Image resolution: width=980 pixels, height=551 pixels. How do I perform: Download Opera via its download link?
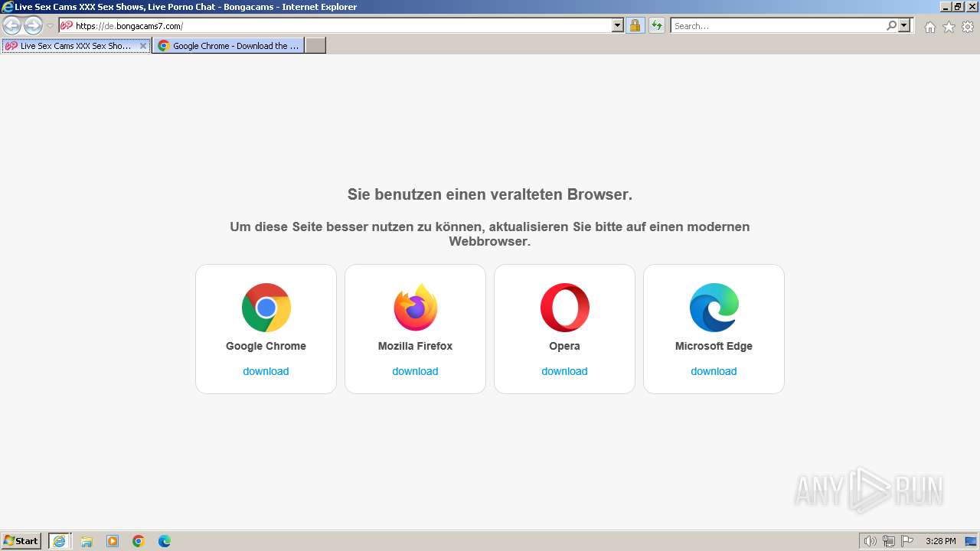point(564,371)
